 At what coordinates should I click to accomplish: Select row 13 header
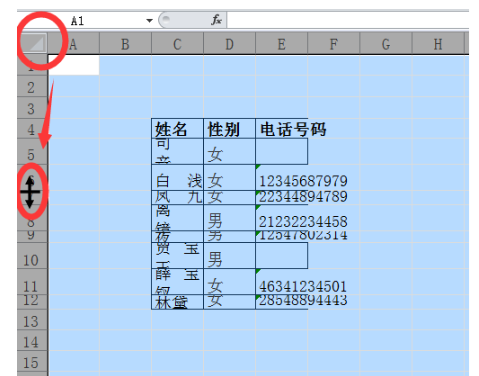32,320
